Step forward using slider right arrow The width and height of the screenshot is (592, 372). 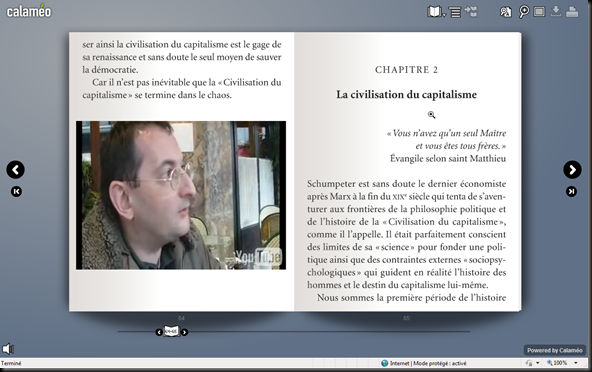(x=184, y=332)
